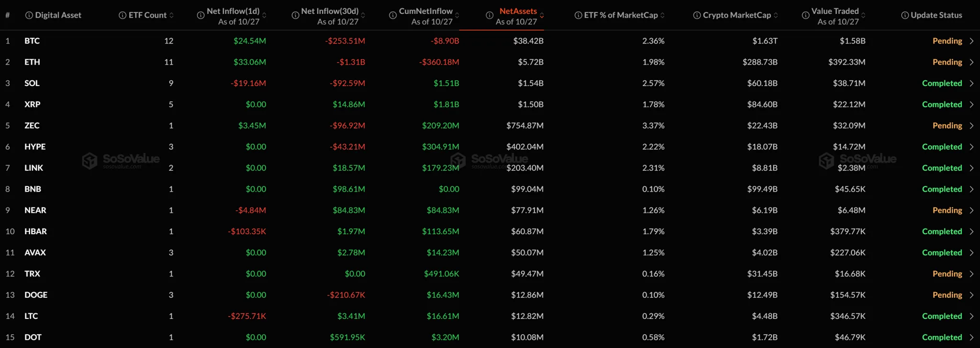
Task: Select the NetAssets column header
Action: coord(518,11)
